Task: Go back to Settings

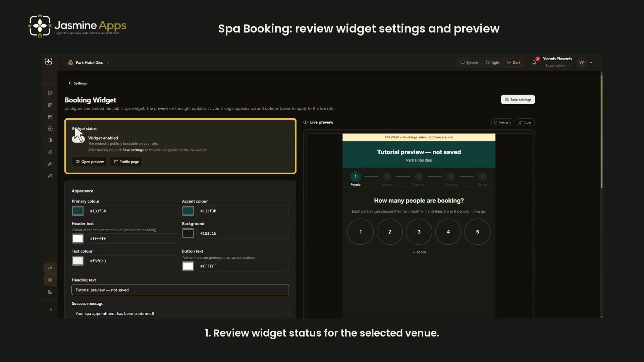Action: pyautogui.click(x=77, y=83)
